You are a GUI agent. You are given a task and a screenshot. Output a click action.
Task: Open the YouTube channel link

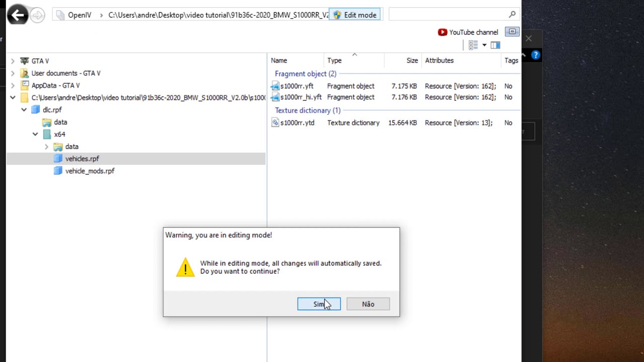(x=468, y=32)
